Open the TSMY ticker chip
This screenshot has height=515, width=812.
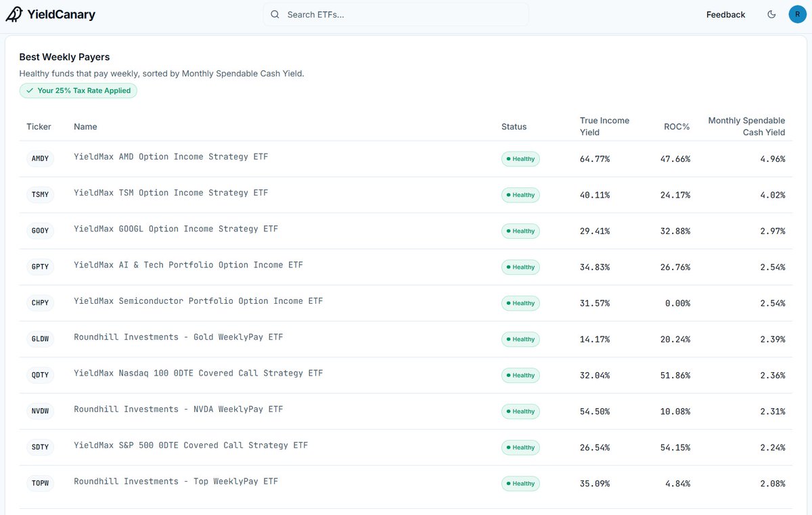(41, 195)
